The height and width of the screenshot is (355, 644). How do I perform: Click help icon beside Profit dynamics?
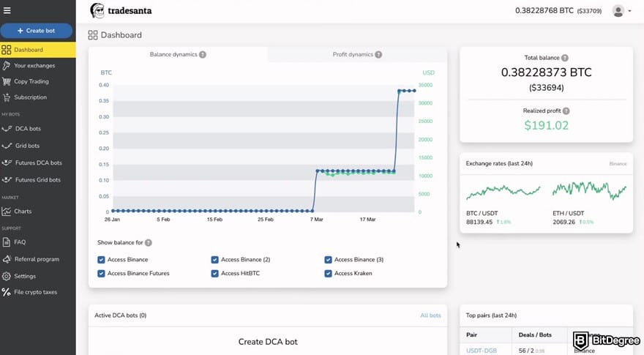coord(378,55)
